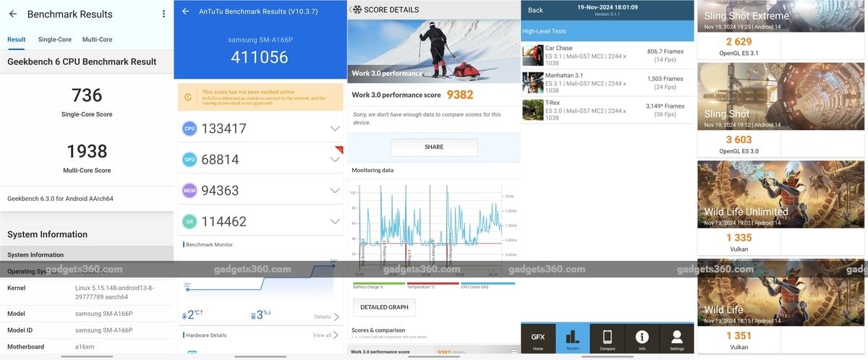
Task: Click the Multi-Core Score 1938
Action: (87, 151)
